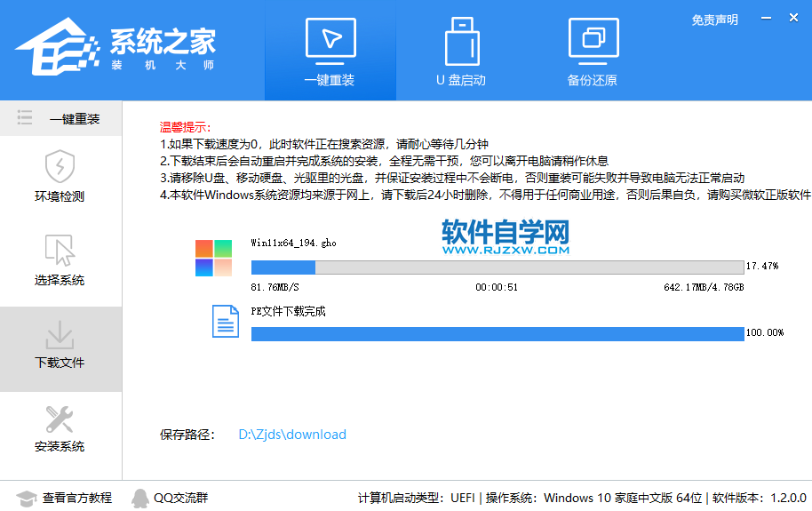
Task: Close the 系统之家 installer window
Action: [793, 18]
